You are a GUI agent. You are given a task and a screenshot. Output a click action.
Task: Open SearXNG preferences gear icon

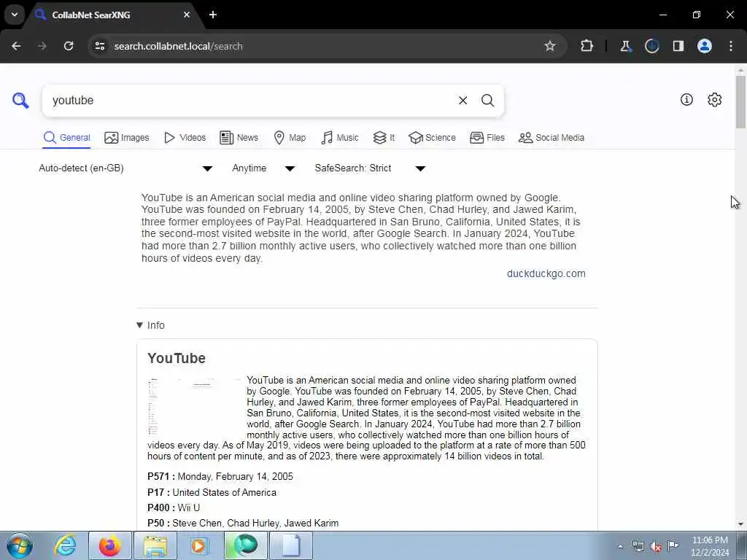coord(715,99)
